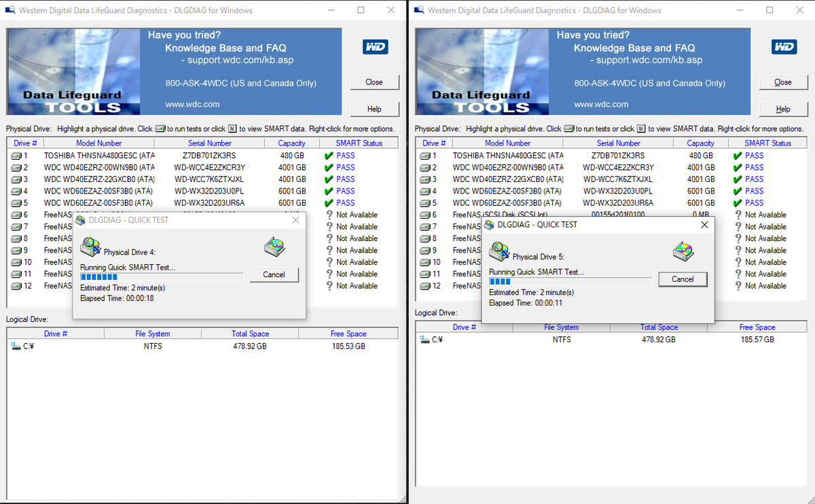This screenshot has height=504, width=815.
Task: Click CD disk icon in right quick test dialog
Action: click(x=683, y=251)
